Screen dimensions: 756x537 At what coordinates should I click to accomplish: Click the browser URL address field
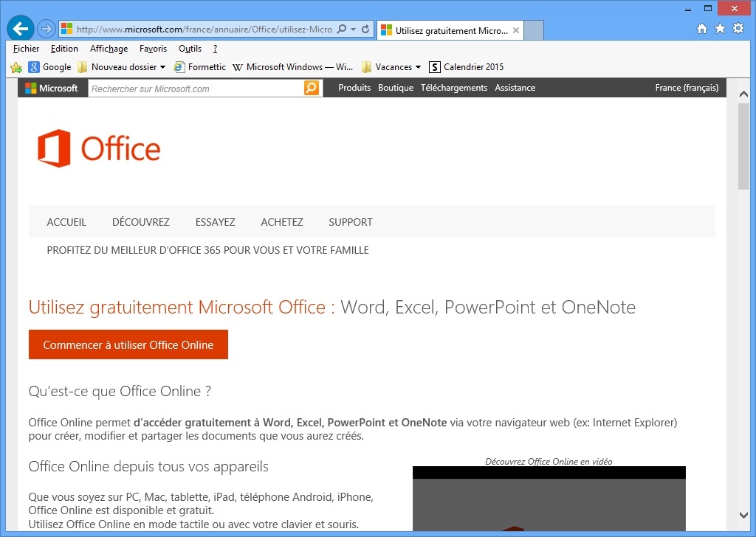[x=204, y=29]
